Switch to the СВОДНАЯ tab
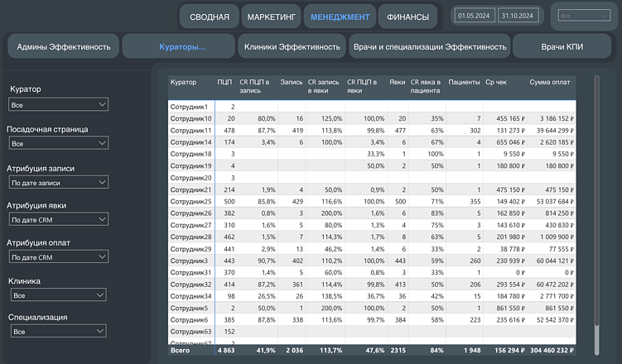Screen dimensions: 622x364 coord(210,17)
